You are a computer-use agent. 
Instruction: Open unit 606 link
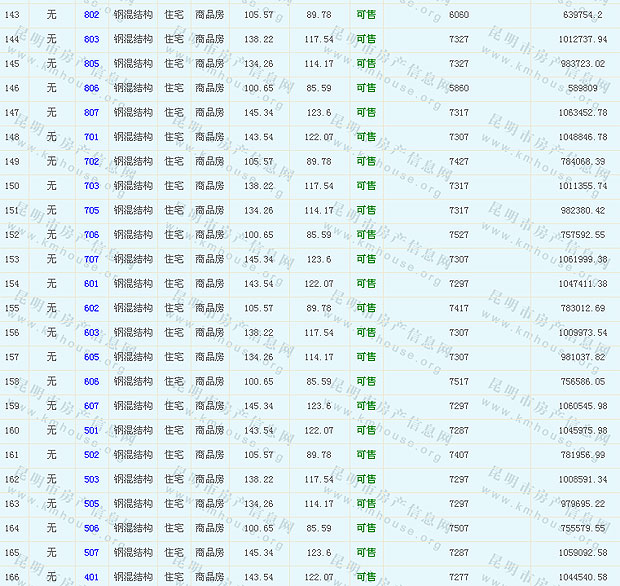(x=91, y=382)
